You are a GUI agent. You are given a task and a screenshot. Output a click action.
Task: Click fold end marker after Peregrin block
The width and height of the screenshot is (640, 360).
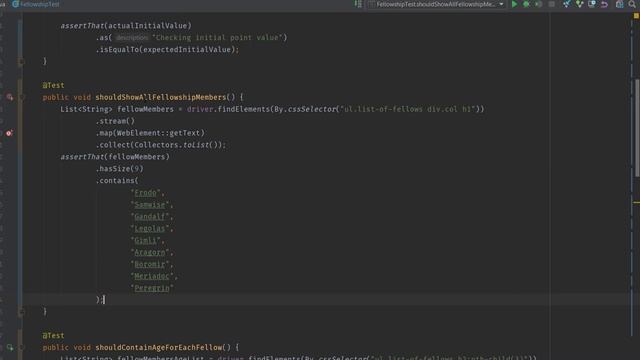pyautogui.click(x=22, y=312)
